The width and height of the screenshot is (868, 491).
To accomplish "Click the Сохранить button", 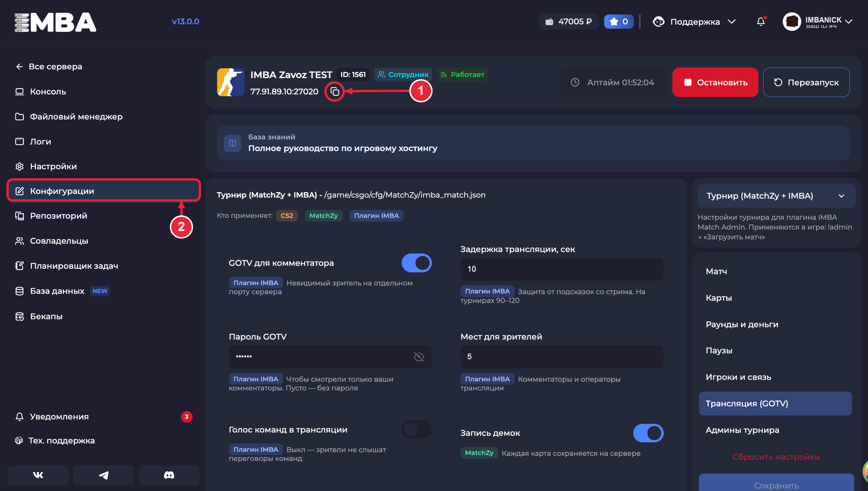I will pyautogui.click(x=776, y=483).
